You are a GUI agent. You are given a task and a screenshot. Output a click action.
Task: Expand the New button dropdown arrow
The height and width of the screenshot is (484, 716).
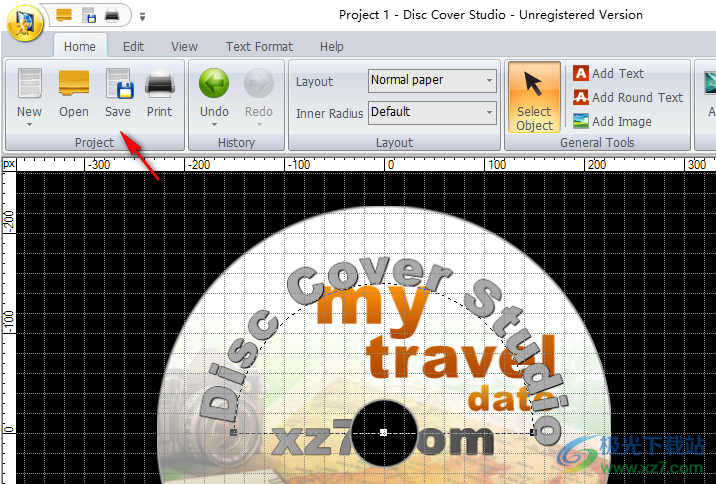[30, 124]
